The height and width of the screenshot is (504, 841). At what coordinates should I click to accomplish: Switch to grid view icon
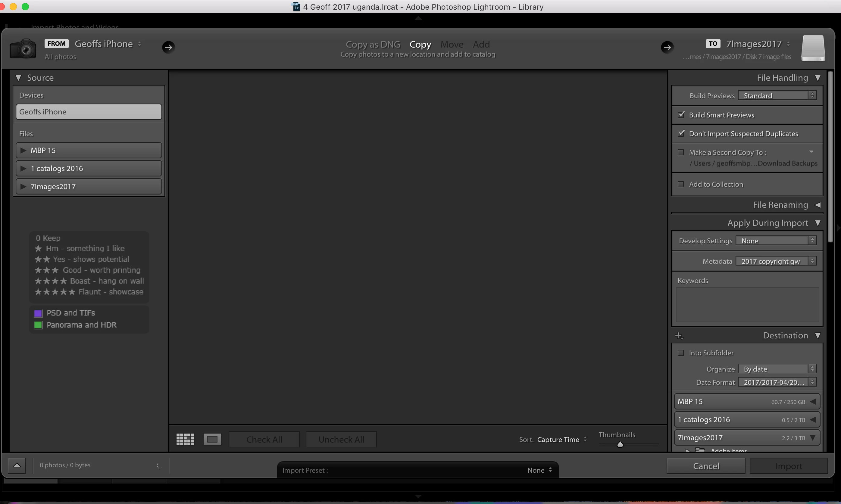(185, 439)
